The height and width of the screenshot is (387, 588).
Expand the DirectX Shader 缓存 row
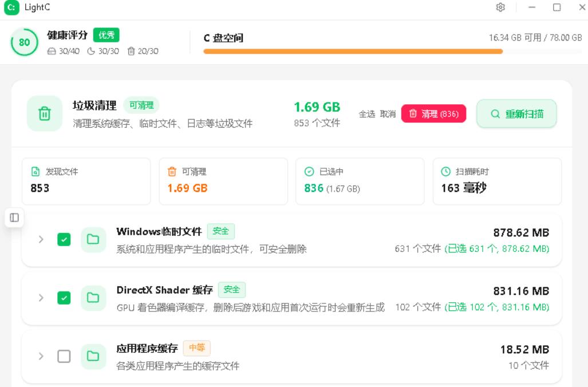click(41, 298)
